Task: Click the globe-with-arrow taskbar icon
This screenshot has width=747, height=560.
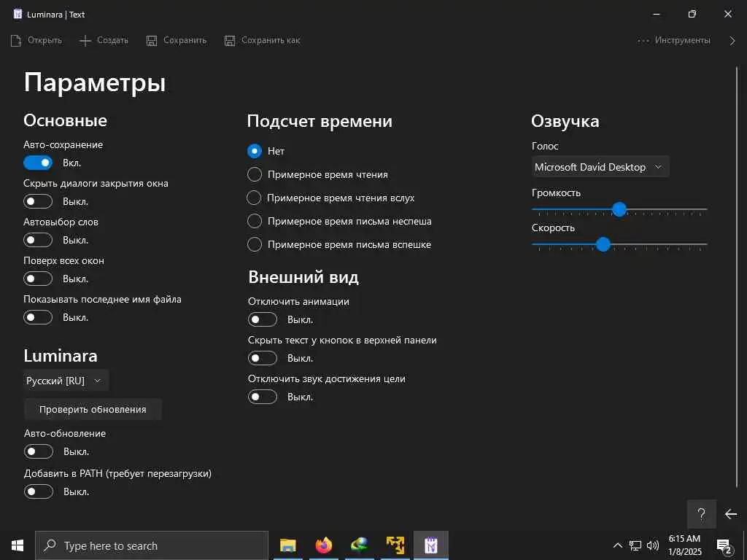Action: [x=359, y=545]
